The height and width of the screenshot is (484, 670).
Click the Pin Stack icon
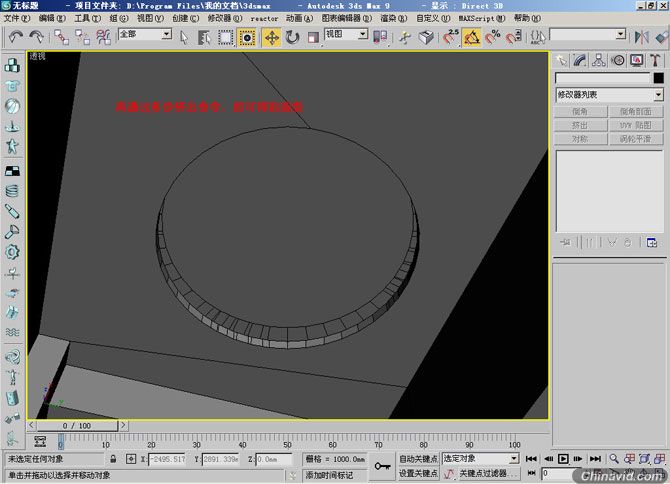click(565, 243)
